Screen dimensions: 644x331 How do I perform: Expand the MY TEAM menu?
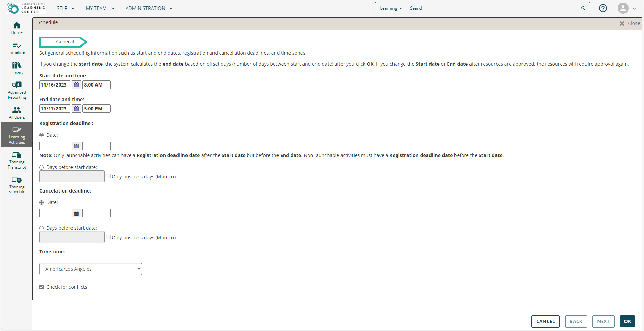[x=100, y=8]
